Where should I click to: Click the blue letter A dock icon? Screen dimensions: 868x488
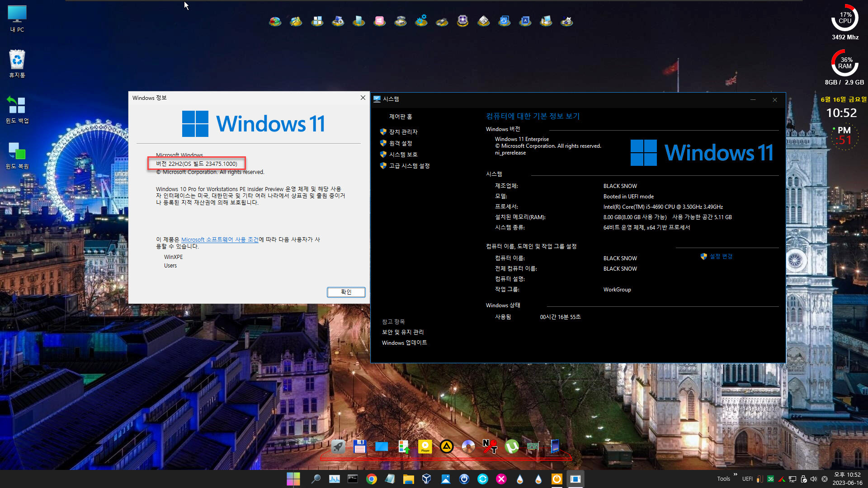(525, 21)
